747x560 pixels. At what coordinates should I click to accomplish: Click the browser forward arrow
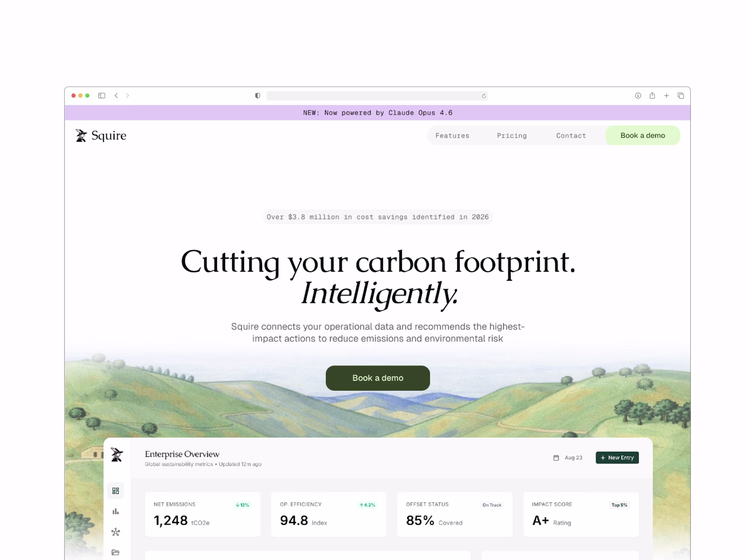pos(127,96)
